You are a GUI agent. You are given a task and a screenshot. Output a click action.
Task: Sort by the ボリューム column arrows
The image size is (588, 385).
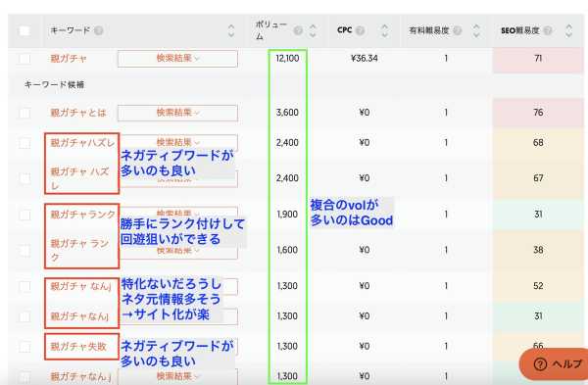click(313, 30)
